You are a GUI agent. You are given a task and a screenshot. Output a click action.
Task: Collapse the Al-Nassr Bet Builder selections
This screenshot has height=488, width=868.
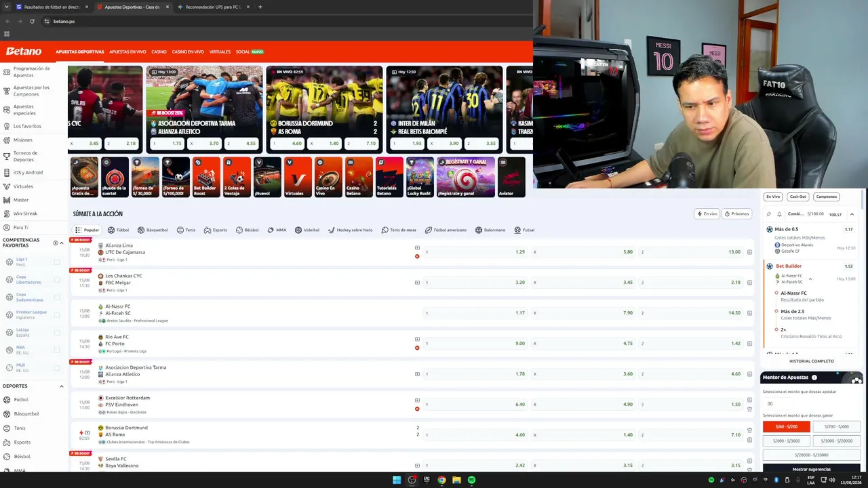[810, 279]
